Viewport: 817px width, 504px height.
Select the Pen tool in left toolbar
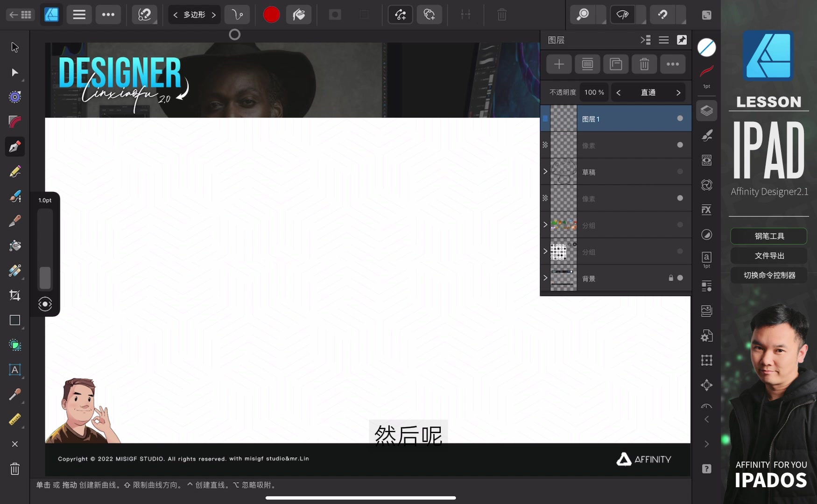14,147
